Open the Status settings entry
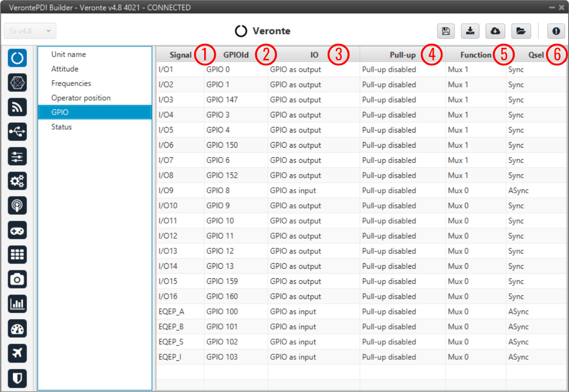 pos(95,127)
